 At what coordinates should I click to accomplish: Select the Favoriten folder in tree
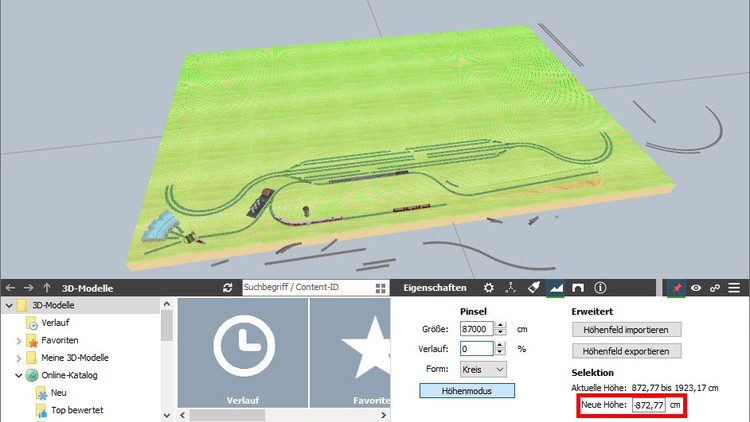(60, 340)
